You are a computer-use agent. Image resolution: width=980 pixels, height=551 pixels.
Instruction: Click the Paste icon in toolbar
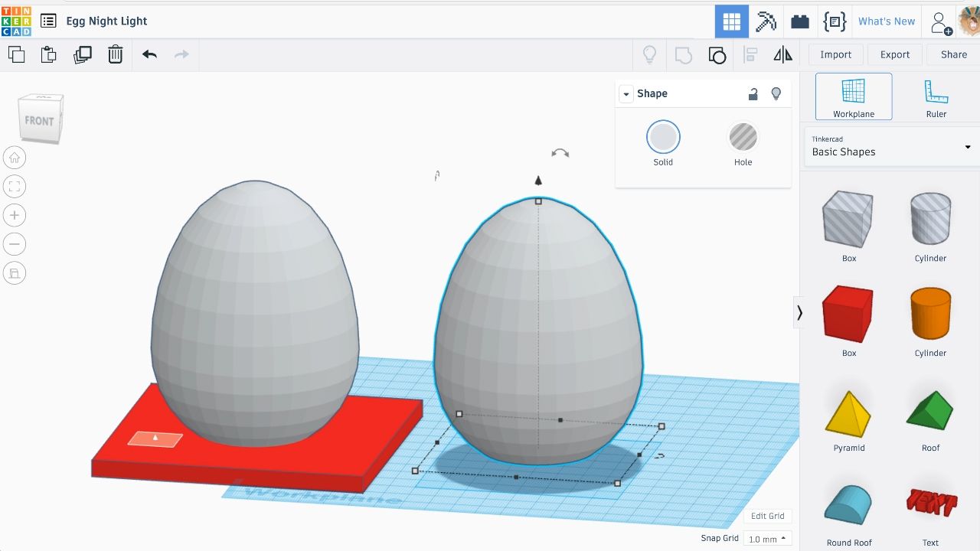[49, 54]
